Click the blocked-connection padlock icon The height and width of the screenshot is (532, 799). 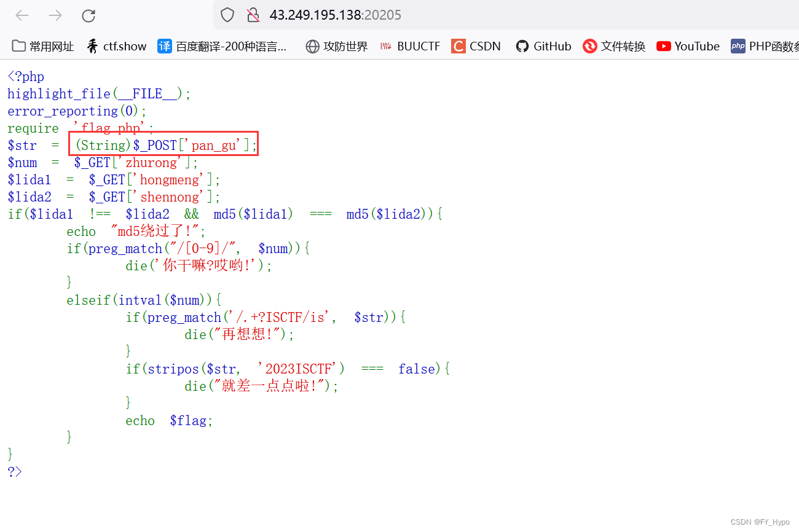point(253,15)
